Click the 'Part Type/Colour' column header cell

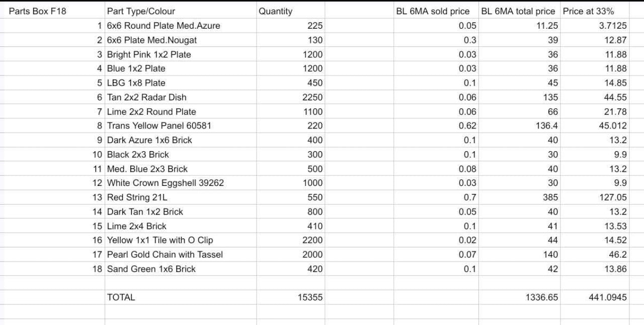[181, 11]
